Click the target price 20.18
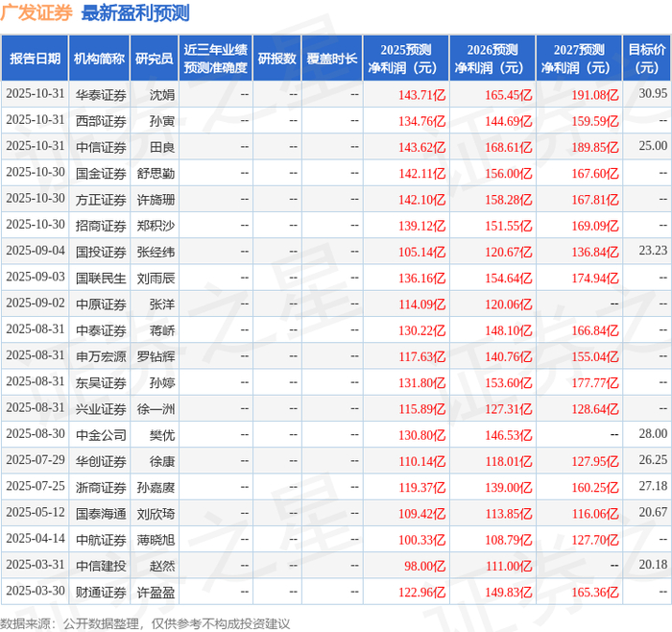The width and height of the screenshot is (672, 632). (653, 564)
